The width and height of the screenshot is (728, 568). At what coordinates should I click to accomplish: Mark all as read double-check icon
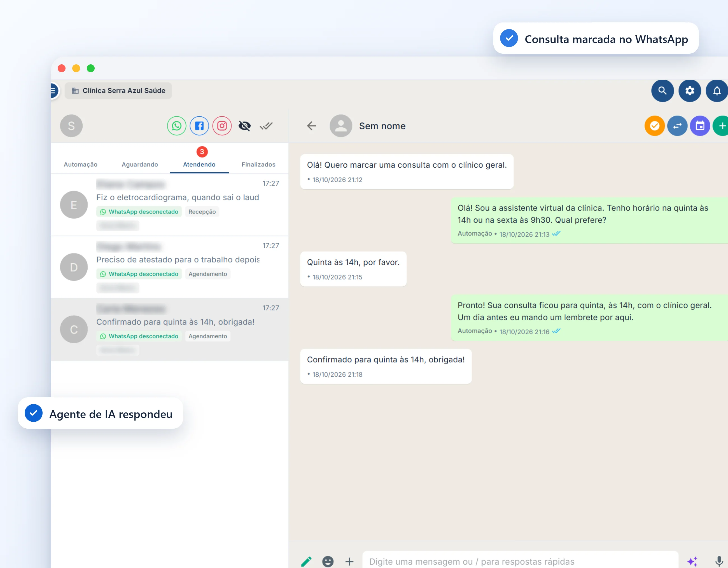[266, 126]
